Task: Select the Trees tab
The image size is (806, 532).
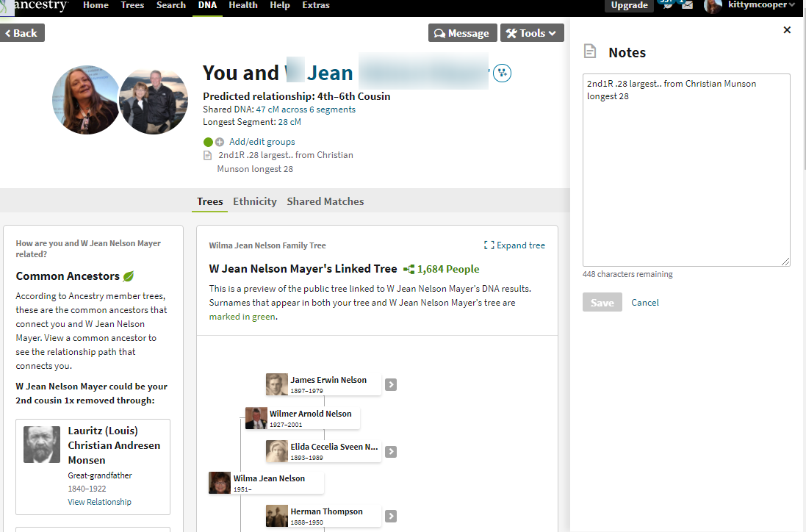Action: [x=209, y=201]
